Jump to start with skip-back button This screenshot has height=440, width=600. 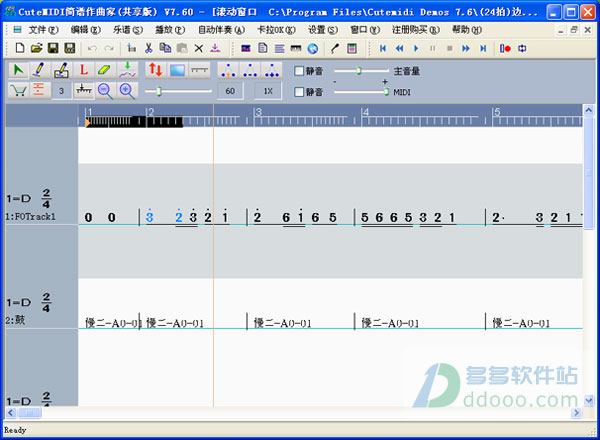383,48
